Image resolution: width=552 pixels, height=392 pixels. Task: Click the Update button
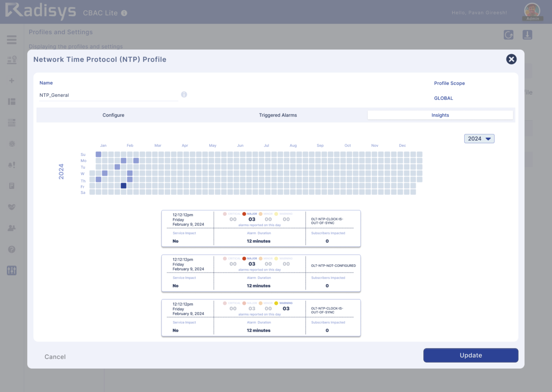pos(470,355)
